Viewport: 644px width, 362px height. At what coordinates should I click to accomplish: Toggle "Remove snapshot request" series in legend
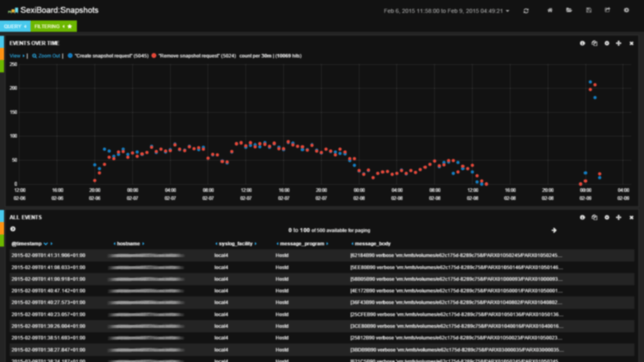click(x=154, y=56)
